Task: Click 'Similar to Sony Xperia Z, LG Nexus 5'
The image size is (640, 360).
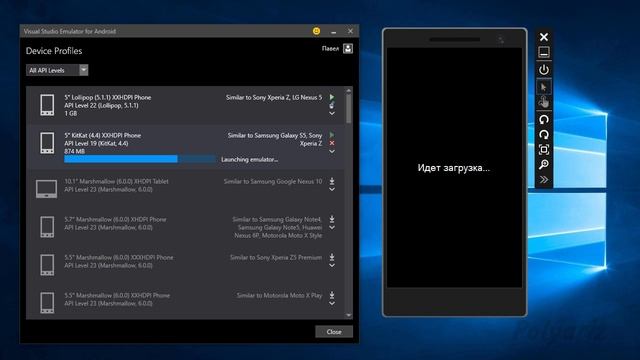Action: click(x=274, y=98)
